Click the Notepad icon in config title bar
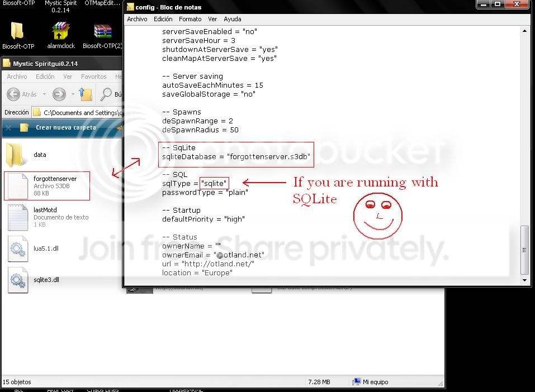The image size is (535, 392). (130, 7)
